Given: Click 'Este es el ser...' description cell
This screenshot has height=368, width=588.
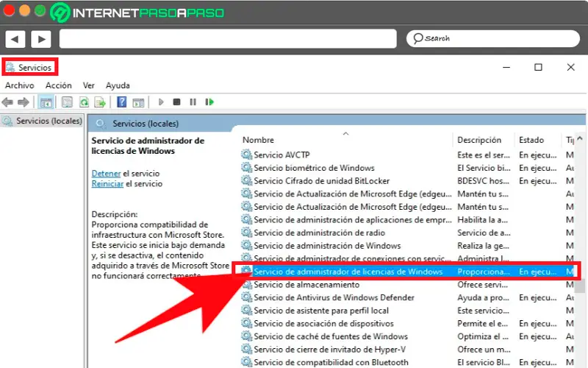Looking at the screenshot, I should coord(484,155).
